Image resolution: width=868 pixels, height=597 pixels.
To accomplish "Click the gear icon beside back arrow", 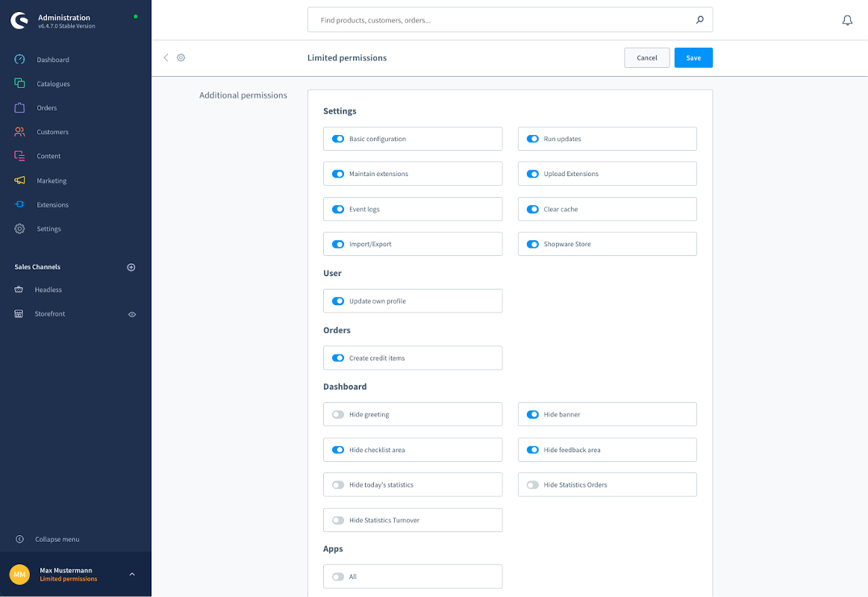I will [181, 57].
